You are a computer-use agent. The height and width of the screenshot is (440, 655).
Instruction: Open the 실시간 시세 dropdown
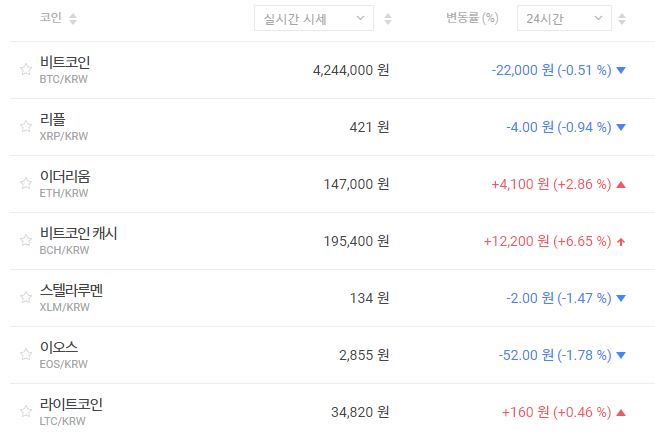314,18
